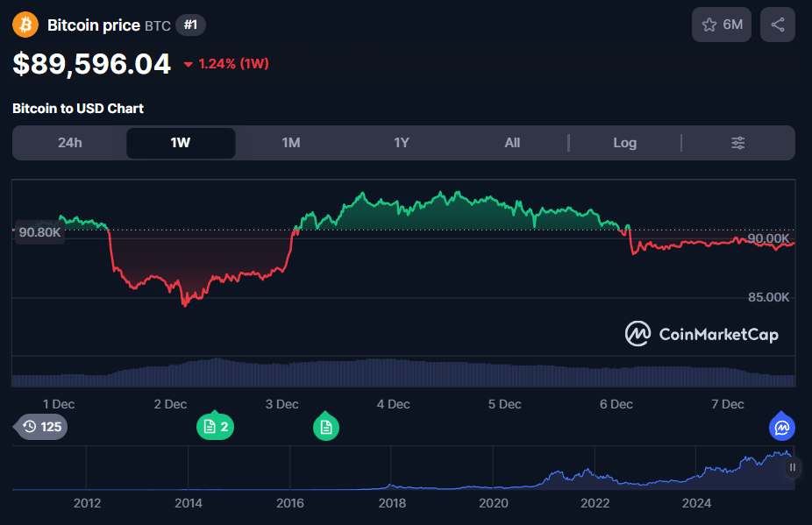Click 2014 on the overview timeline
Viewport: 812px width, 525px height.
(189, 503)
